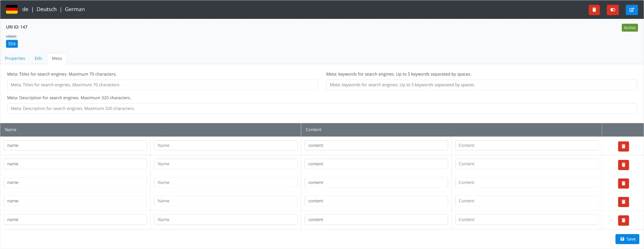This screenshot has width=644, height=249.
Task: Click the fourth row lowercase name field
Action: pyautogui.click(x=75, y=201)
